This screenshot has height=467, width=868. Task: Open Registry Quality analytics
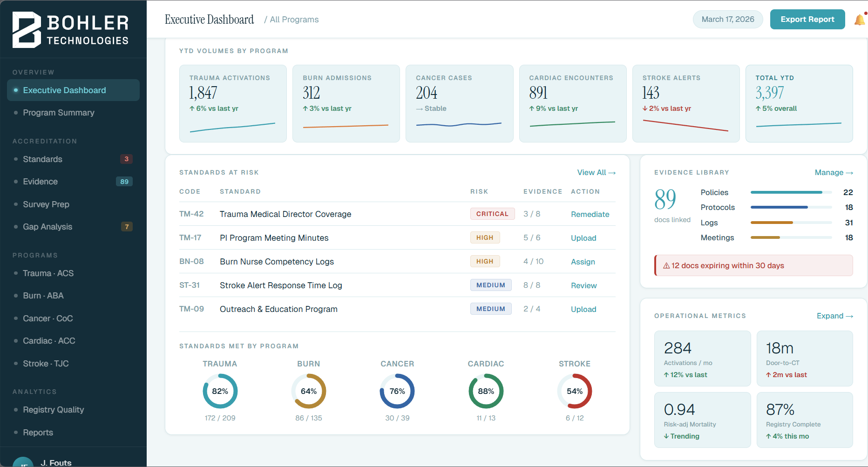tap(73, 410)
